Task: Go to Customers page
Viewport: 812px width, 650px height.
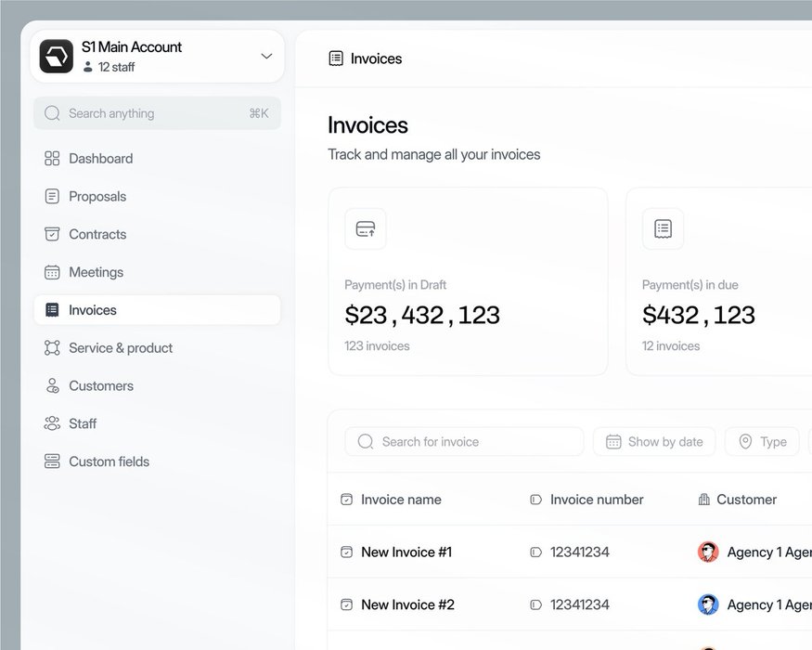Action: coord(158,385)
